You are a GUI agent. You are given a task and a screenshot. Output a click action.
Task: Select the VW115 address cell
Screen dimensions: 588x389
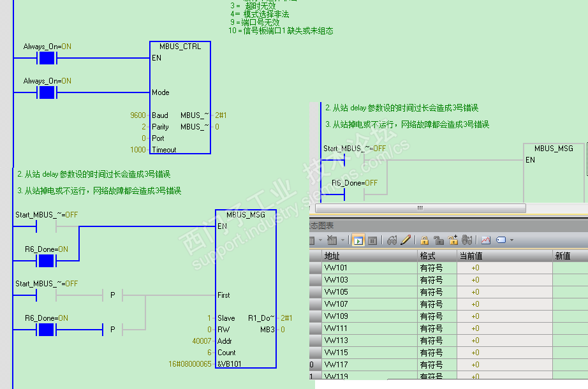[369, 353]
